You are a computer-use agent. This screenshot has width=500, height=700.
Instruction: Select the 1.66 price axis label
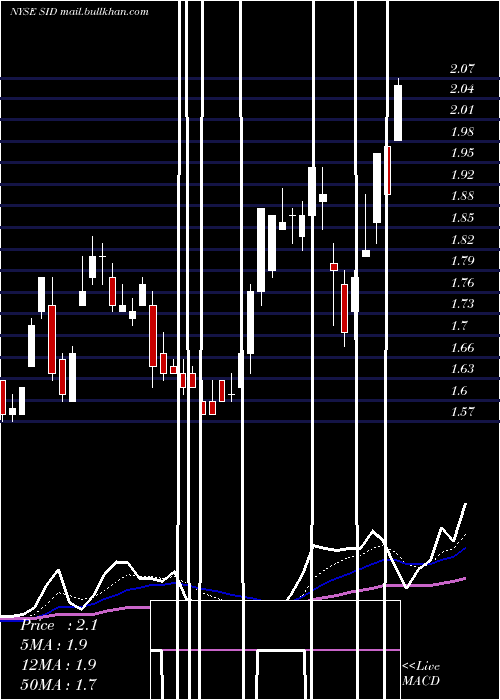[462, 347]
